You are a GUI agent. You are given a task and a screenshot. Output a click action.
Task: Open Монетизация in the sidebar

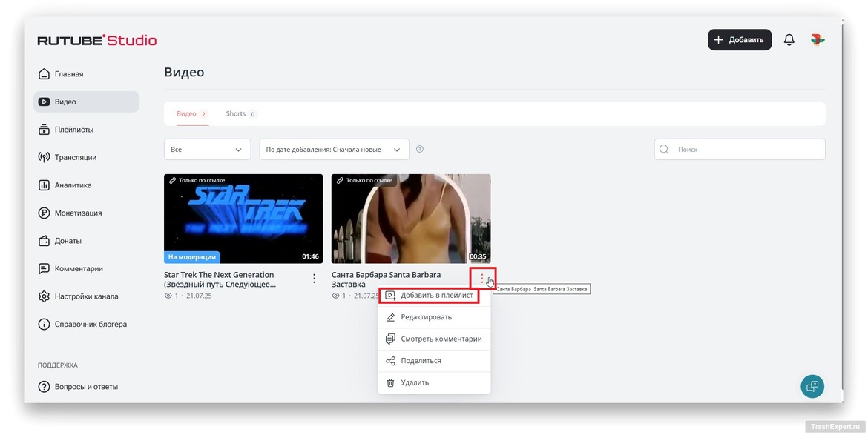coord(78,213)
